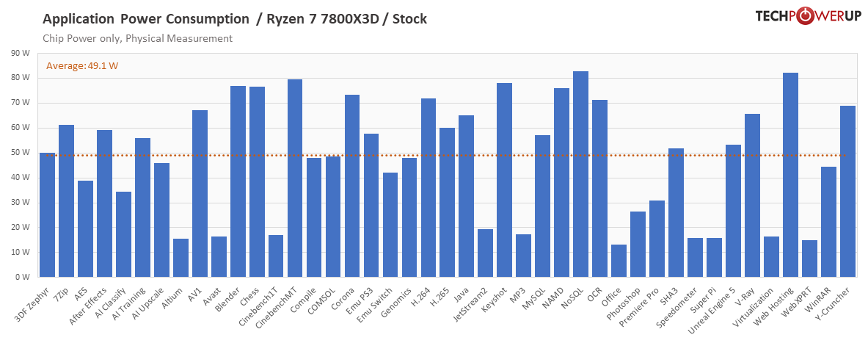868x343 pixels.
Task: Select the After Effects bar
Action: (x=105, y=203)
